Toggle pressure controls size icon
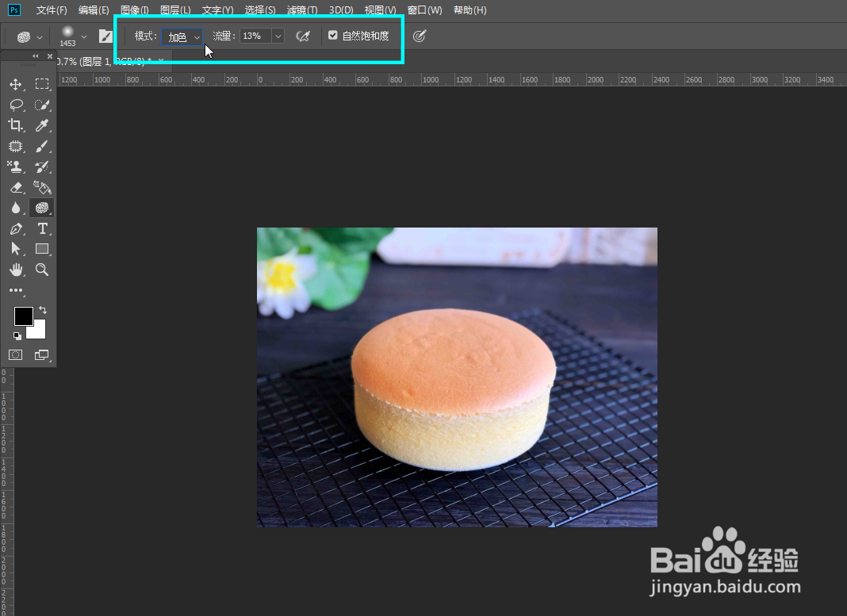 (420, 36)
